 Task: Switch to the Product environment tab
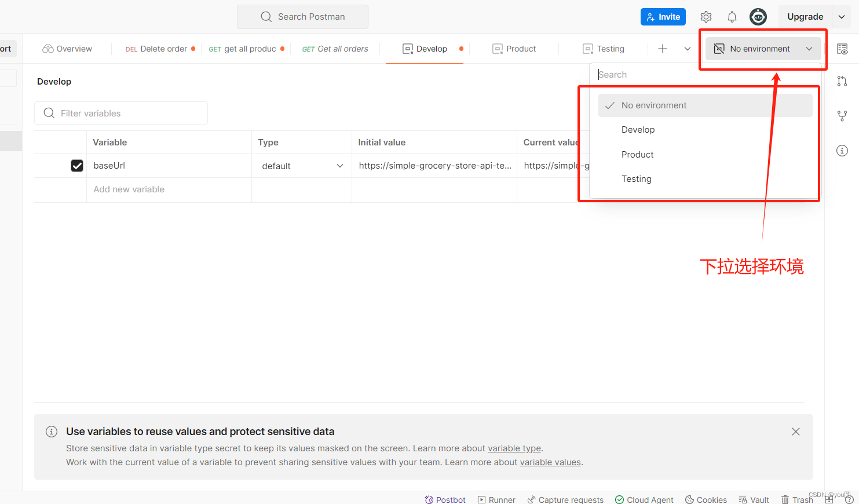(x=514, y=49)
